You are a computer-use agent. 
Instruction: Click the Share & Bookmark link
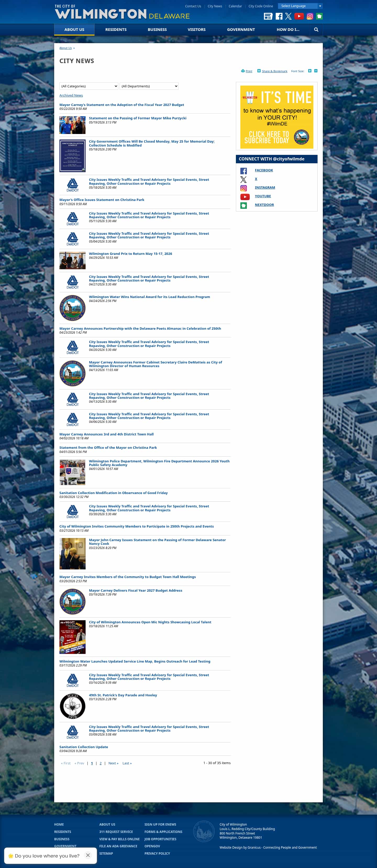pos(274,71)
